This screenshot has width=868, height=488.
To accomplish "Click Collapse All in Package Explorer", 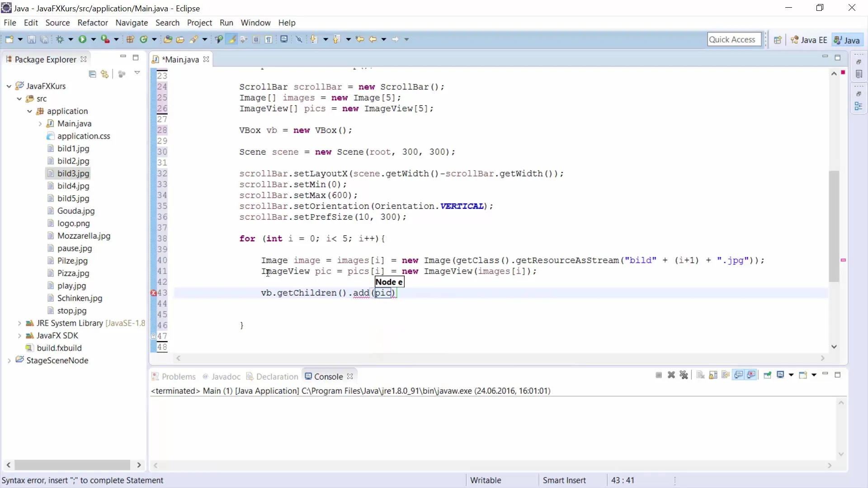I will 93,74.
